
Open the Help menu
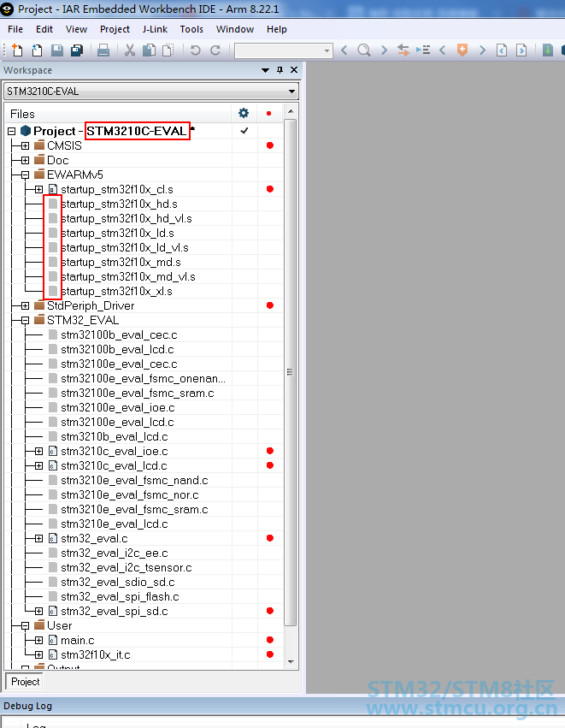click(277, 29)
